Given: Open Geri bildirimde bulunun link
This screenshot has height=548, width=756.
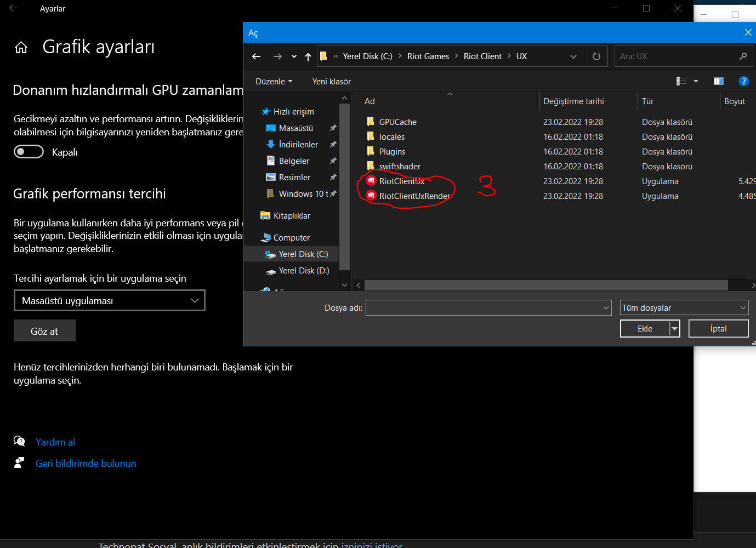Looking at the screenshot, I should [x=86, y=464].
